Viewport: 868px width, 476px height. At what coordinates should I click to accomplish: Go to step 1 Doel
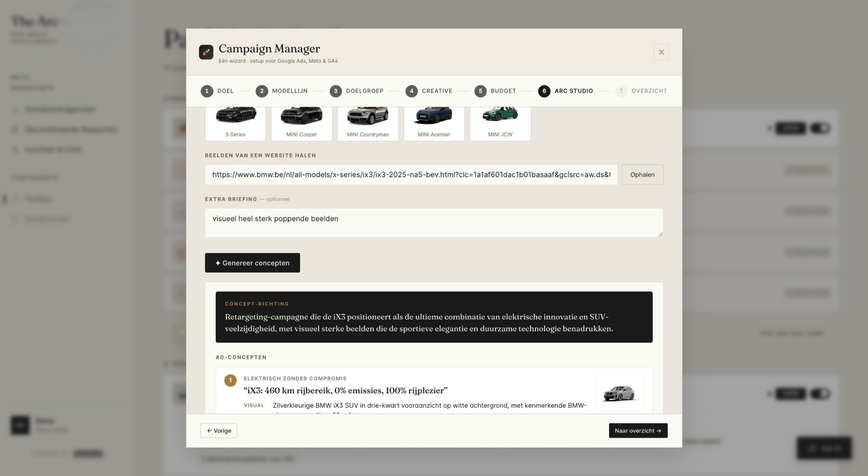pos(217,91)
